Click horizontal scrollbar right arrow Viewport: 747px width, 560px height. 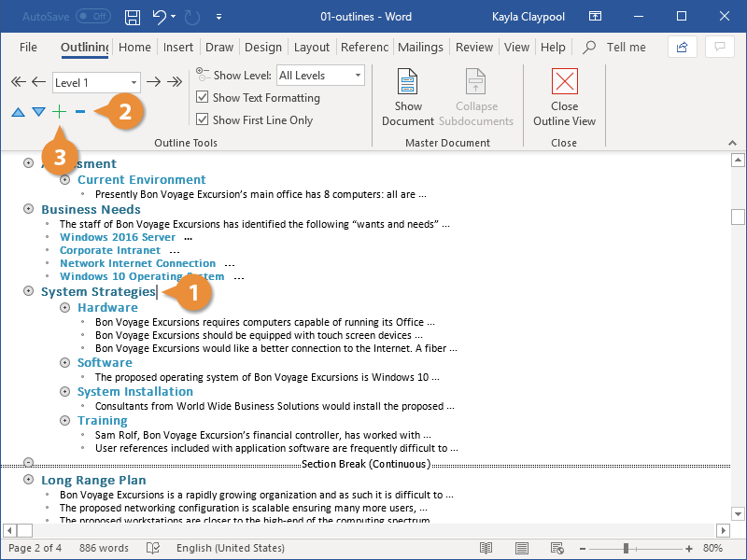coord(723,530)
